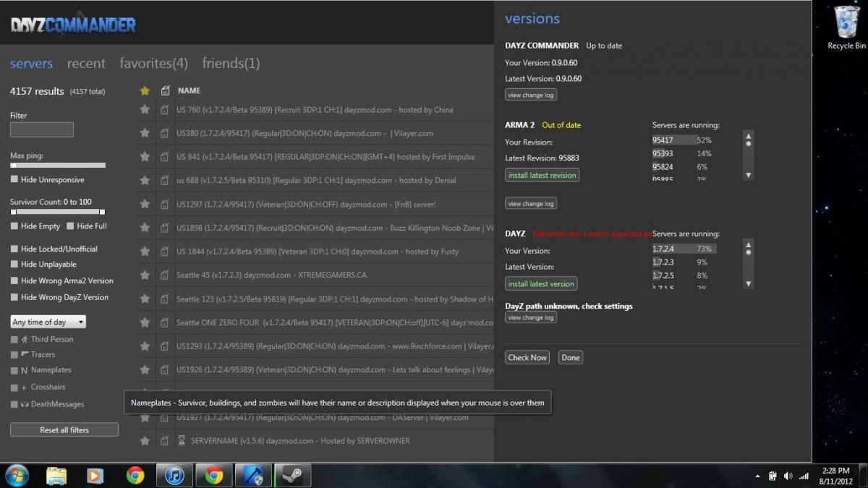Click the star icon in the column header
This screenshot has width=868, height=488.
click(x=145, y=90)
